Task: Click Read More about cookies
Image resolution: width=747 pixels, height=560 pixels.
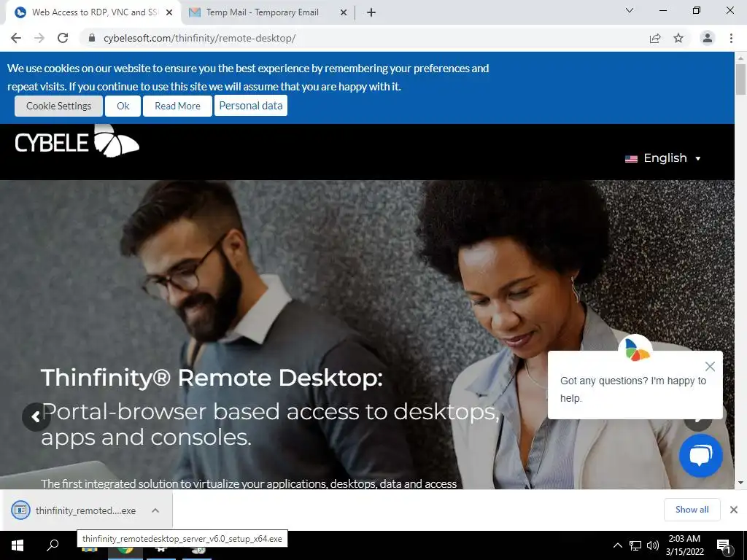Action: pyautogui.click(x=177, y=106)
